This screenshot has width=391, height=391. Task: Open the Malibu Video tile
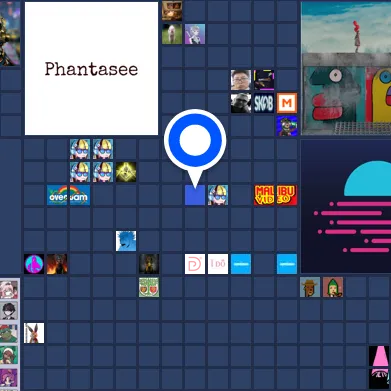coord(276,195)
